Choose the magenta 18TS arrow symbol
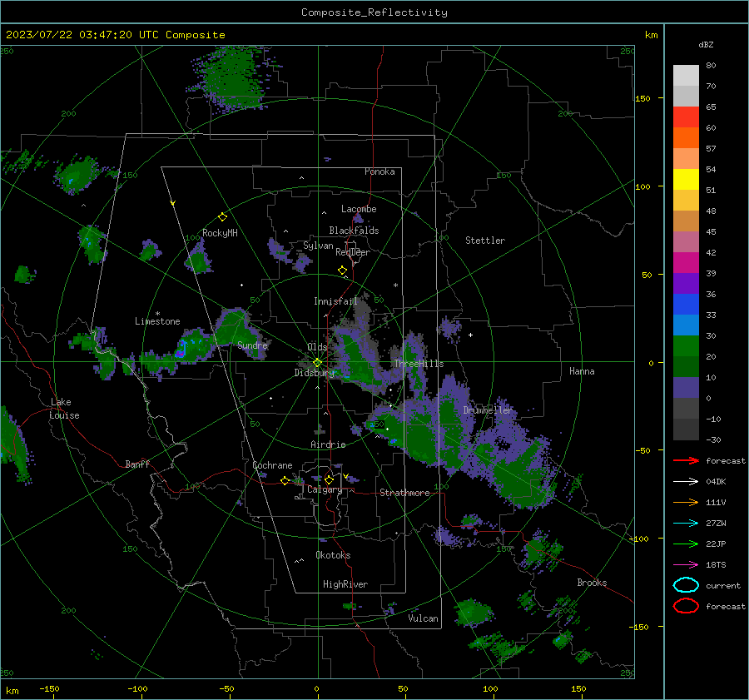This screenshot has width=749, height=700. tap(686, 565)
